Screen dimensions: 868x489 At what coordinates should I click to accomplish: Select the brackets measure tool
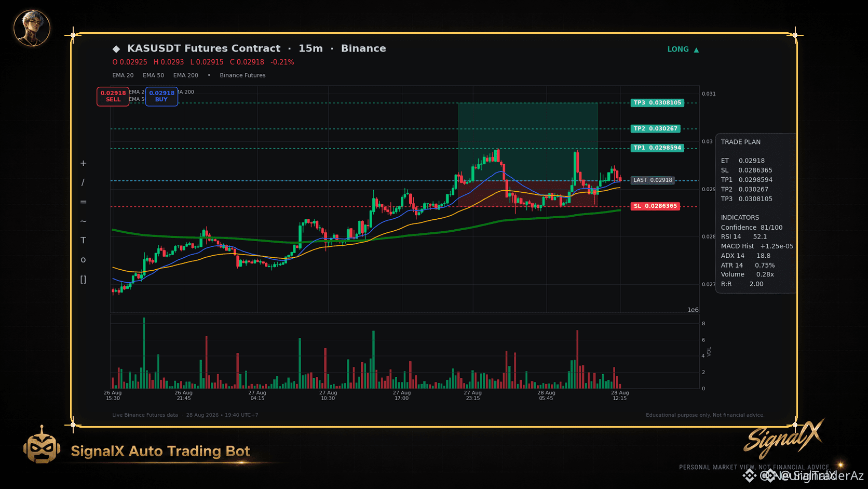[x=83, y=280]
